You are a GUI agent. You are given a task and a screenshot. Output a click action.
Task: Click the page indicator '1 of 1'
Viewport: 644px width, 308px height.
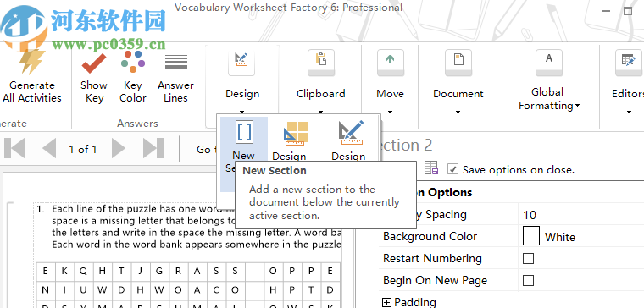82,149
